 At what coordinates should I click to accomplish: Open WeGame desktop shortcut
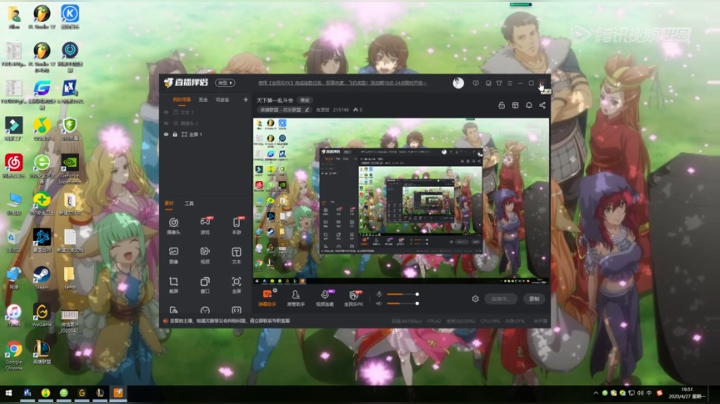(42, 315)
